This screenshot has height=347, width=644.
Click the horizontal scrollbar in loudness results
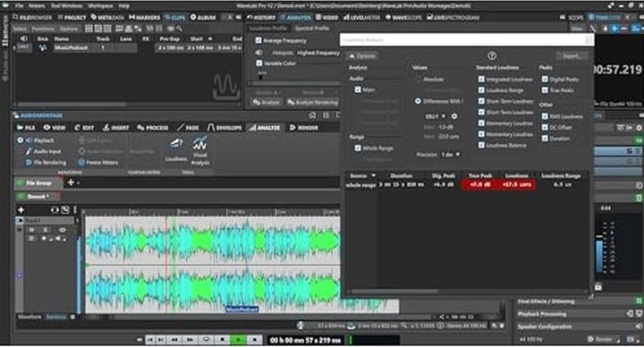(x=394, y=292)
